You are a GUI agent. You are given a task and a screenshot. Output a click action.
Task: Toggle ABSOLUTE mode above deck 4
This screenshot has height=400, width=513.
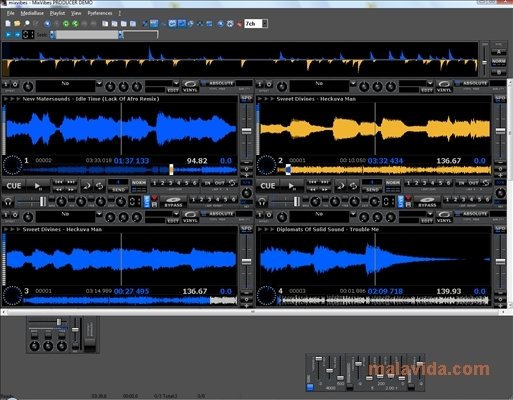pyautogui.click(x=472, y=214)
